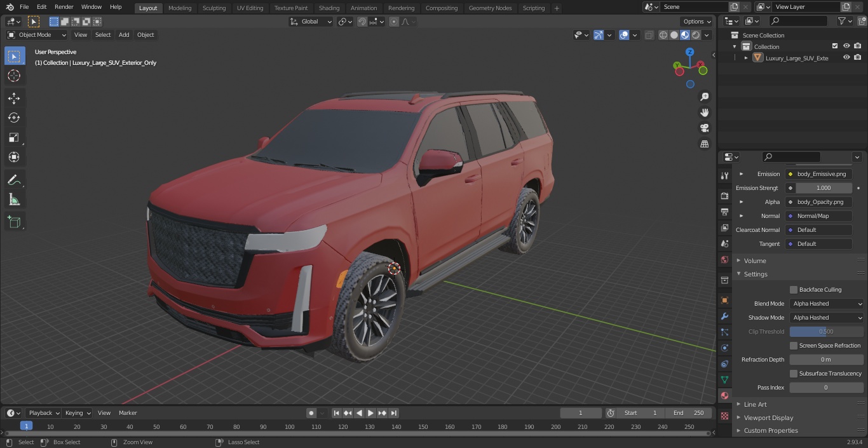Activate the Cursor tool
868x448 pixels.
(x=14, y=76)
